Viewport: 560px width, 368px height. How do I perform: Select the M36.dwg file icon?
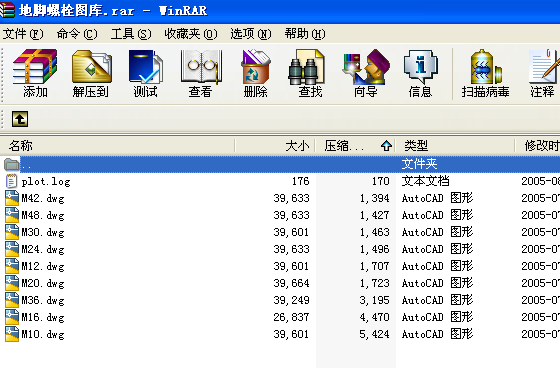coord(12,300)
